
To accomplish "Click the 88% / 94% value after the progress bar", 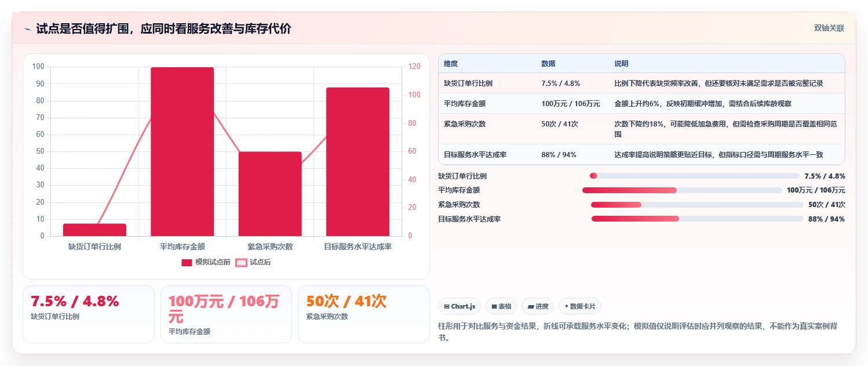I will (826, 219).
